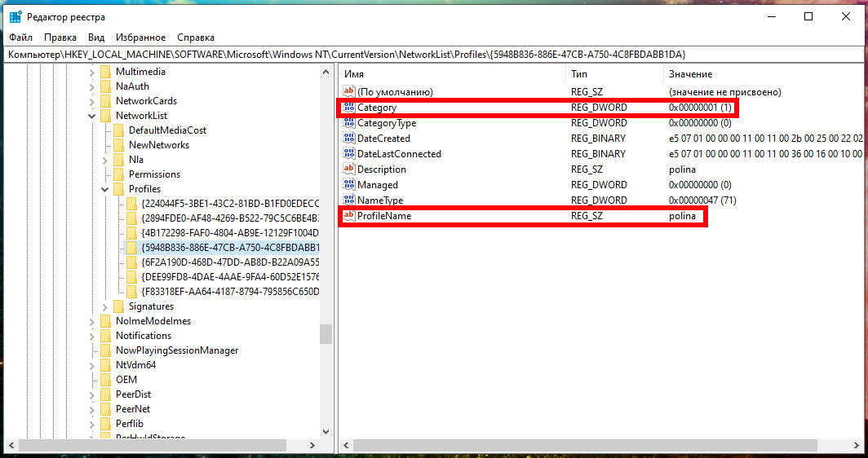Click the DateCreated binary value icon
This screenshot has height=458, width=868.
click(349, 139)
